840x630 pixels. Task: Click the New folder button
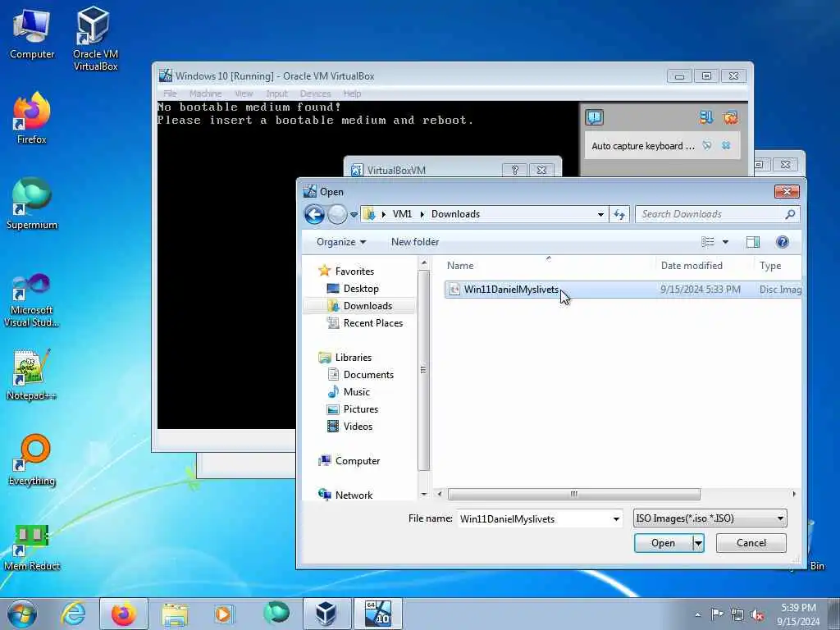tap(414, 242)
